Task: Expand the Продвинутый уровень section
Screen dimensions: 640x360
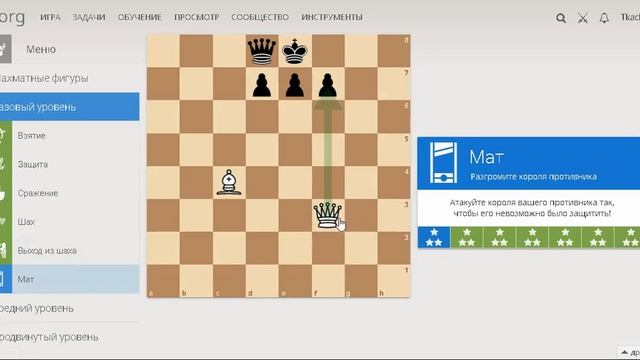Action: [x=69, y=337]
